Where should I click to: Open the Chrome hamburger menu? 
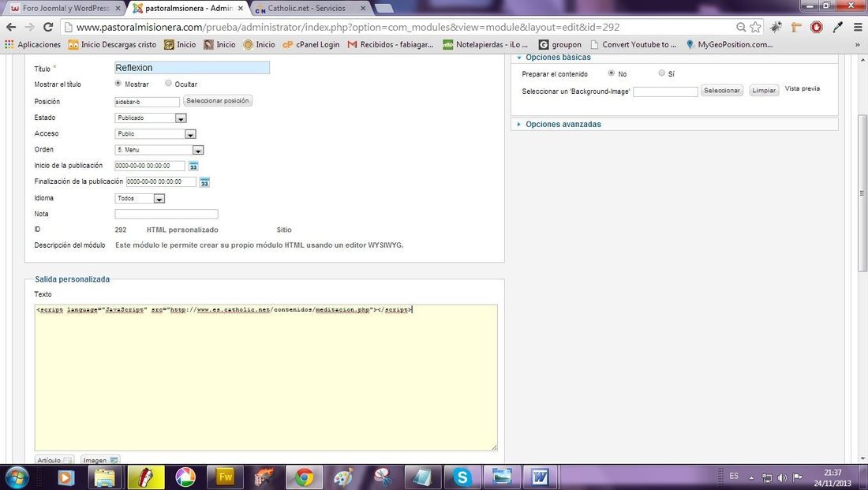click(x=858, y=27)
